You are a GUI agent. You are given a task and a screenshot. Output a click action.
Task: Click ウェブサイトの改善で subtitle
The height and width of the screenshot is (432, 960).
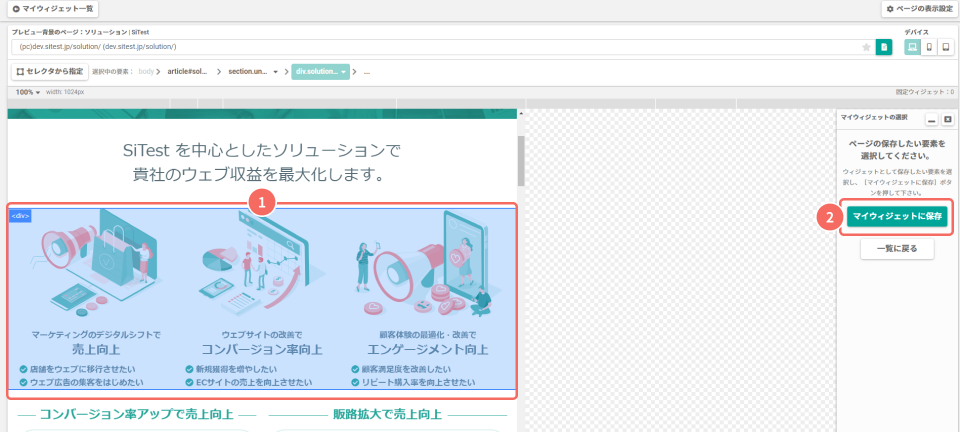[x=262, y=335]
